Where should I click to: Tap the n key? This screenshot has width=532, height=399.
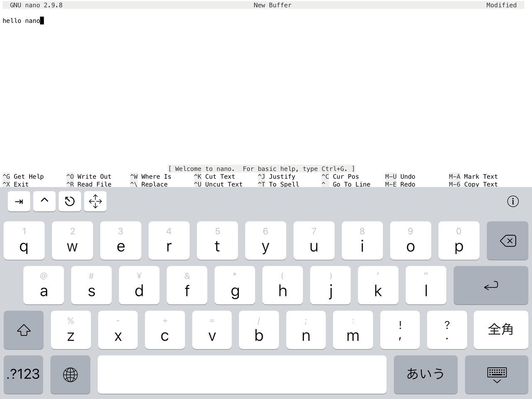click(306, 330)
